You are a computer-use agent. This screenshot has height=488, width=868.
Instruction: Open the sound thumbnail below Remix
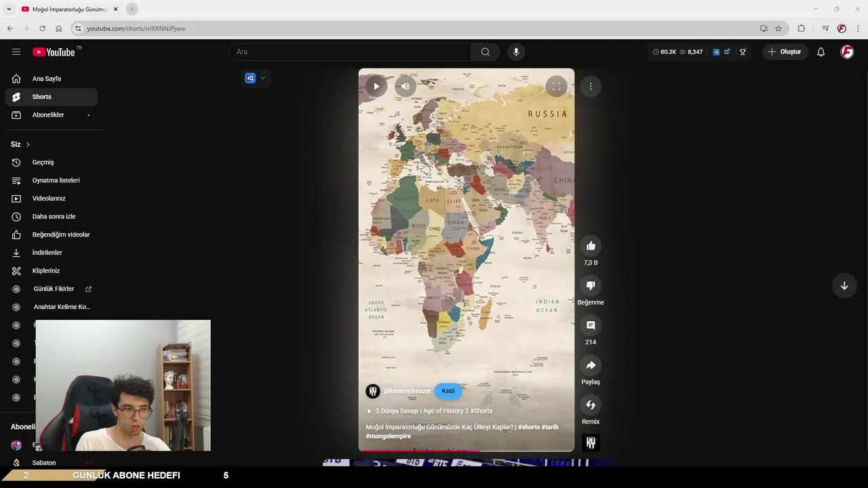pyautogui.click(x=591, y=443)
